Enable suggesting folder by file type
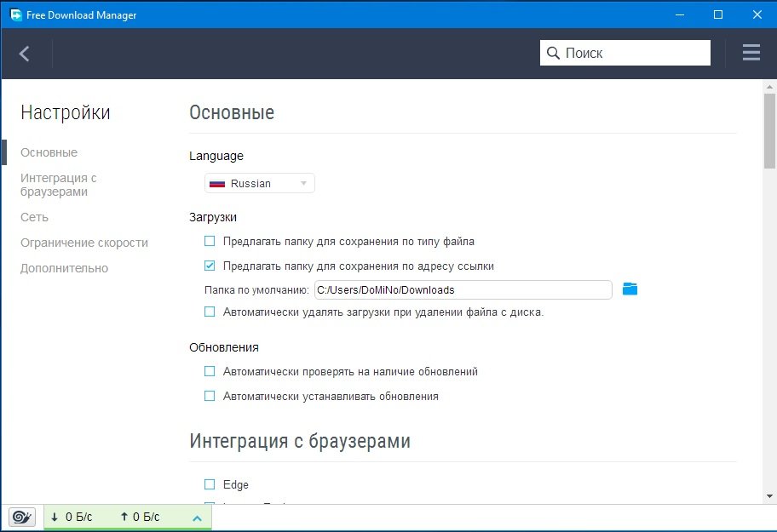Viewport: 777px width, 532px height. click(210, 241)
